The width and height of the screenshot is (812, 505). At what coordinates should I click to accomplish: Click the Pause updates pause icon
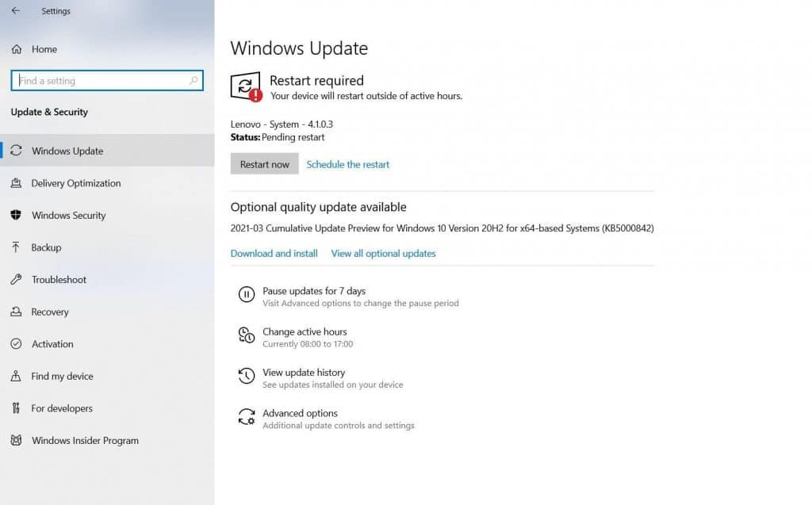click(x=247, y=295)
